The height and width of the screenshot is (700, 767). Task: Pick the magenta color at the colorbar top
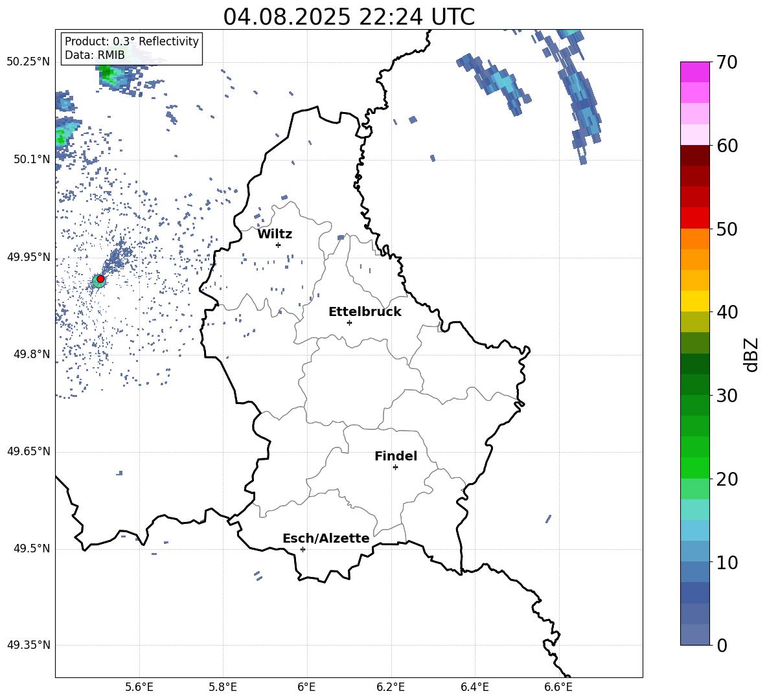695,72
